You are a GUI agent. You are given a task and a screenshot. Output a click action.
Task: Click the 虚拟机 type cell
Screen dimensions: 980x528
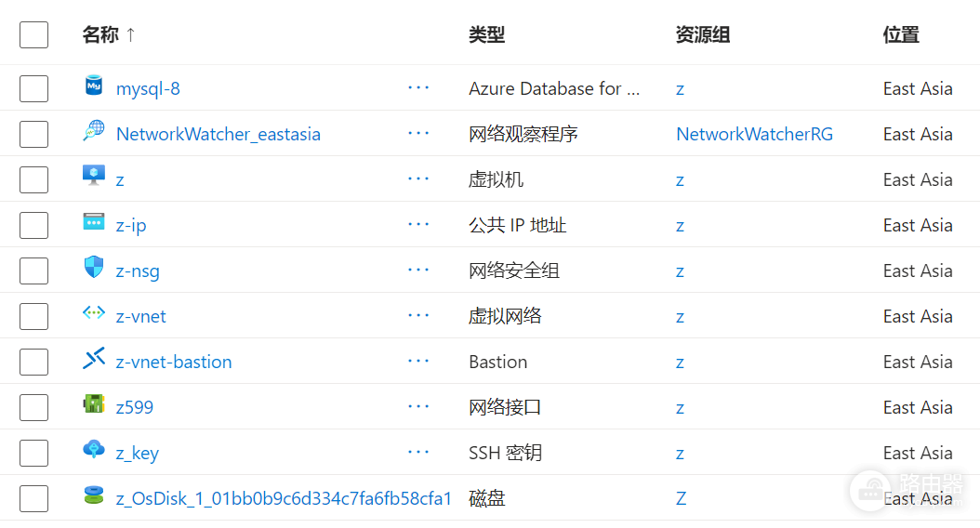[496, 180]
